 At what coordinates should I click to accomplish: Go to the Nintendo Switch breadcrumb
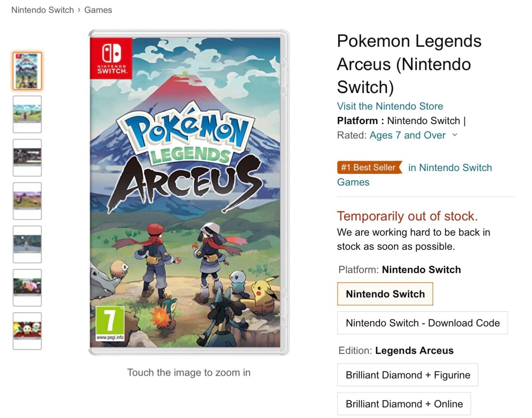(x=42, y=10)
